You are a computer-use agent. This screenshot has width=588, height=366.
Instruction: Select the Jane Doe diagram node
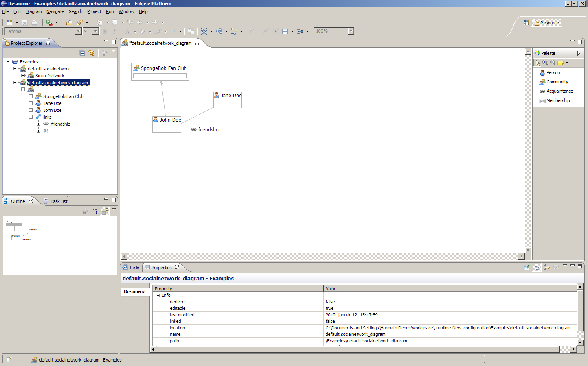pos(228,100)
